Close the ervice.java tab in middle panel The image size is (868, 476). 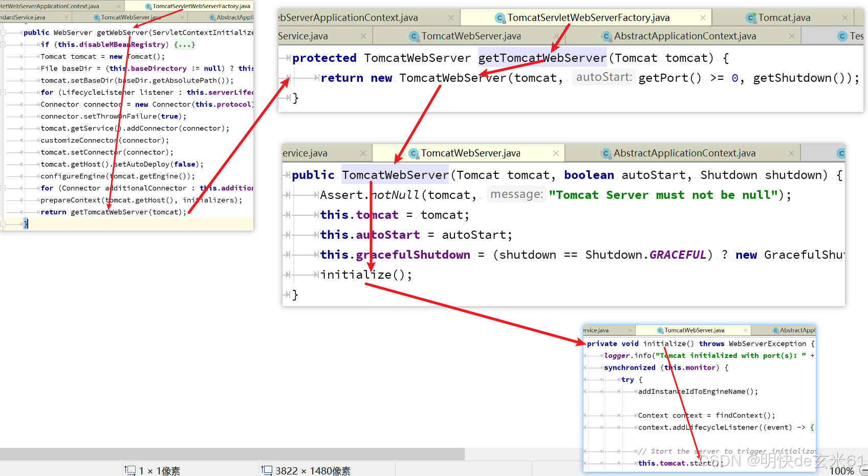pyautogui.click(x=363, y=153)
